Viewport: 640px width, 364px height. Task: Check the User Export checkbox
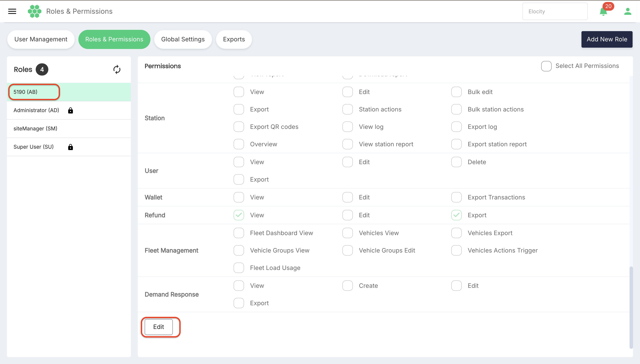pos(239,180)
